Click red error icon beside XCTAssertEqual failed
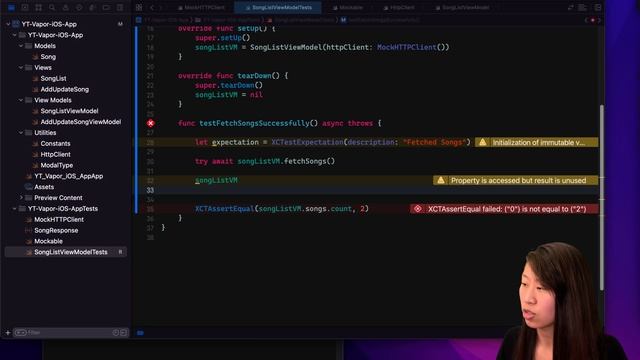This screenshot has width=640, height=360. pos(418,209)
